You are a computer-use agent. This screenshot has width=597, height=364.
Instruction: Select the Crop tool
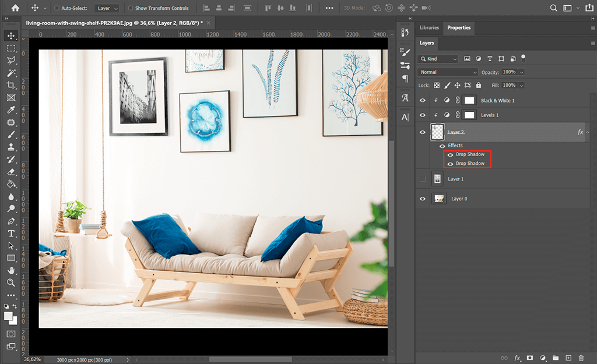tap(11, 85)
